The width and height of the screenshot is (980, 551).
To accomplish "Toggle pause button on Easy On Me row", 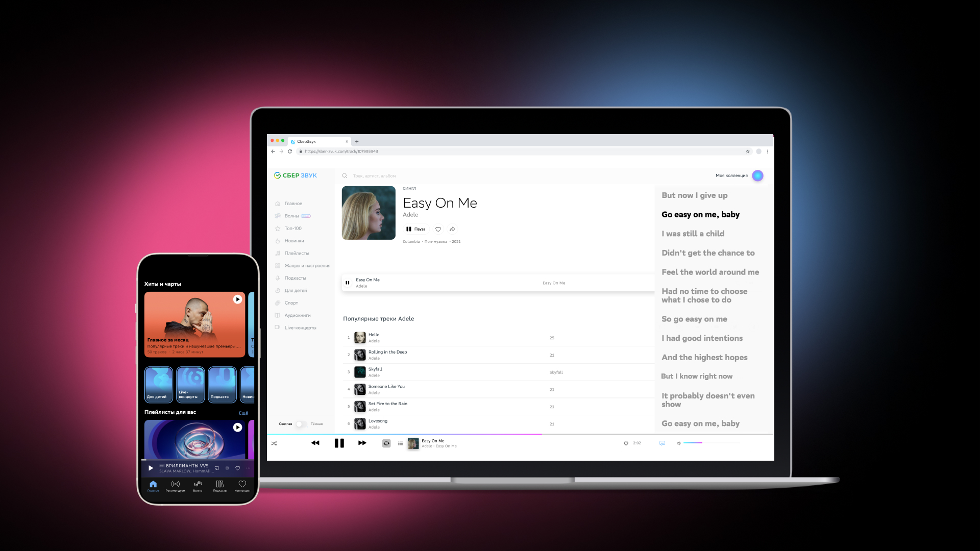I will tap(347, 282).
